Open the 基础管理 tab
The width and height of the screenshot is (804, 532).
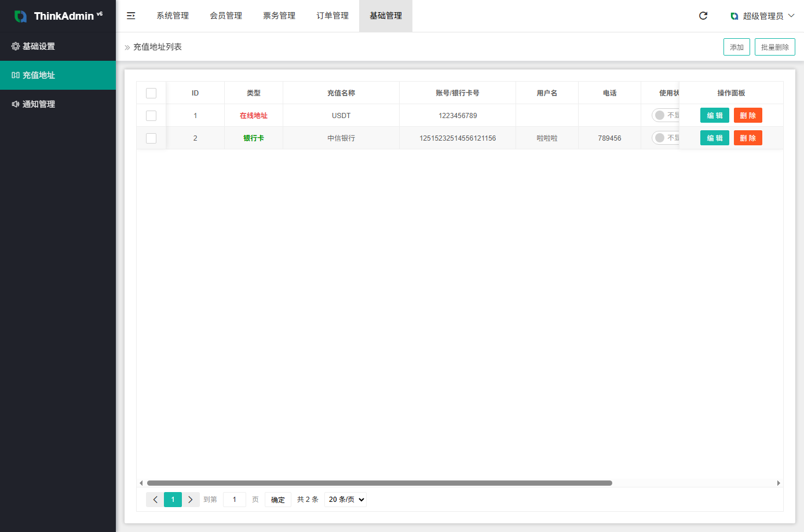click(x=386, y=16)
